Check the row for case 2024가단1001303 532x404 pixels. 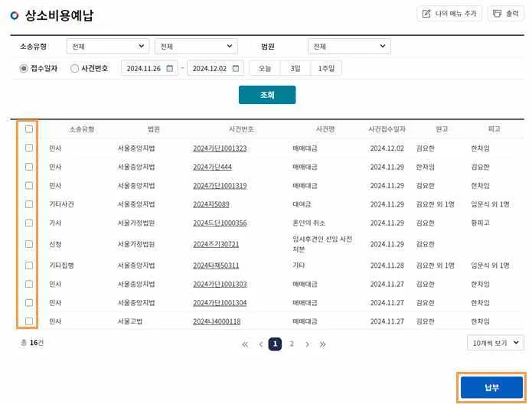[29, 284]
